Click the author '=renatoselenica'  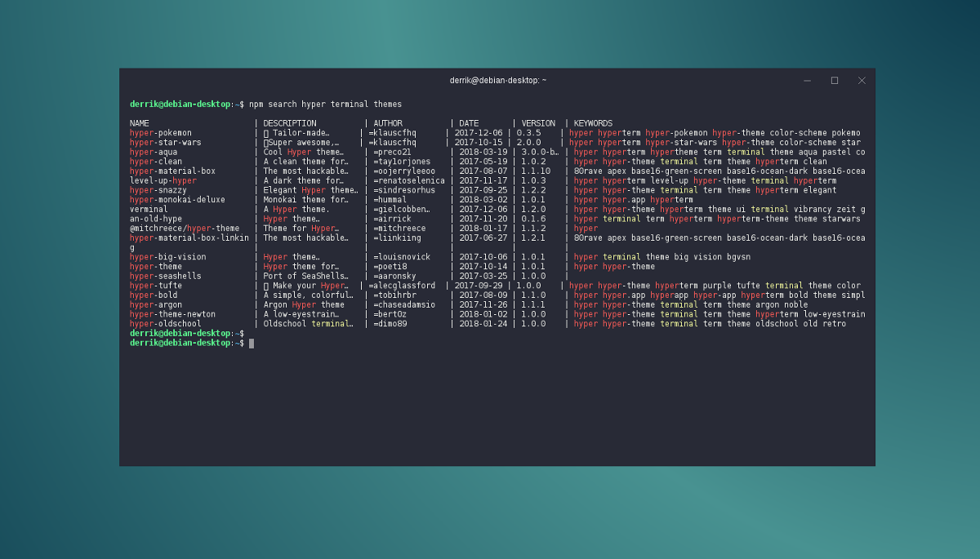[x=409, y=180]
